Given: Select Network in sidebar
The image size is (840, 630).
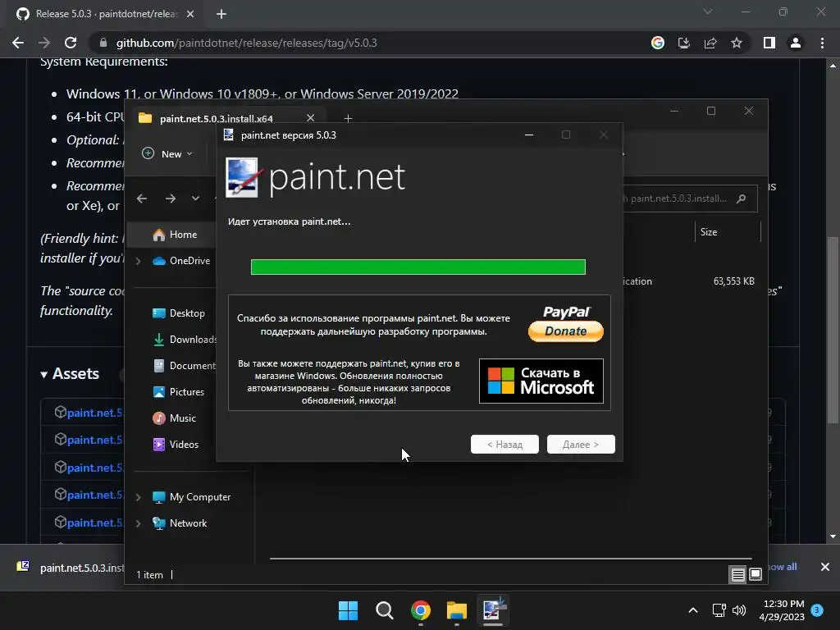Looking at the screenshot, I should (x=180, y=523).
